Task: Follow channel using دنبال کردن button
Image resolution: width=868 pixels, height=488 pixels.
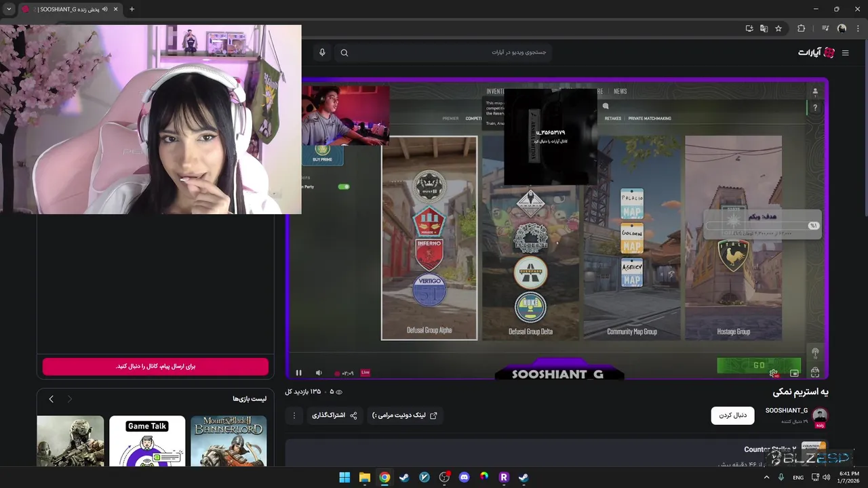Action: [732, 415]
